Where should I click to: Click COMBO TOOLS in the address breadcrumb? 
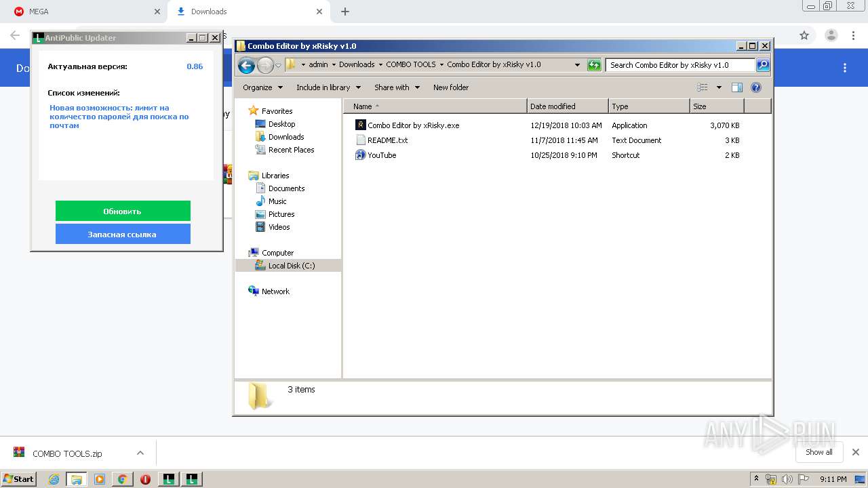(x=411, y=65)
